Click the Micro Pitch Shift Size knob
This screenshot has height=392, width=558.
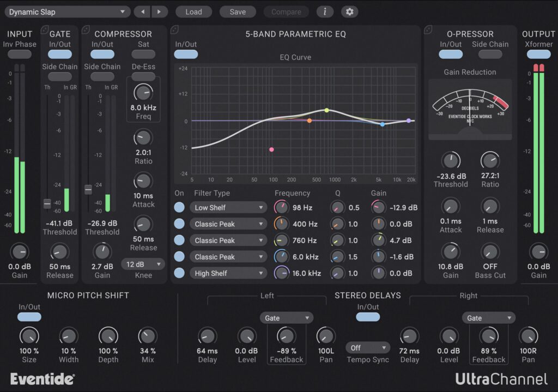(x=29, y=336)
